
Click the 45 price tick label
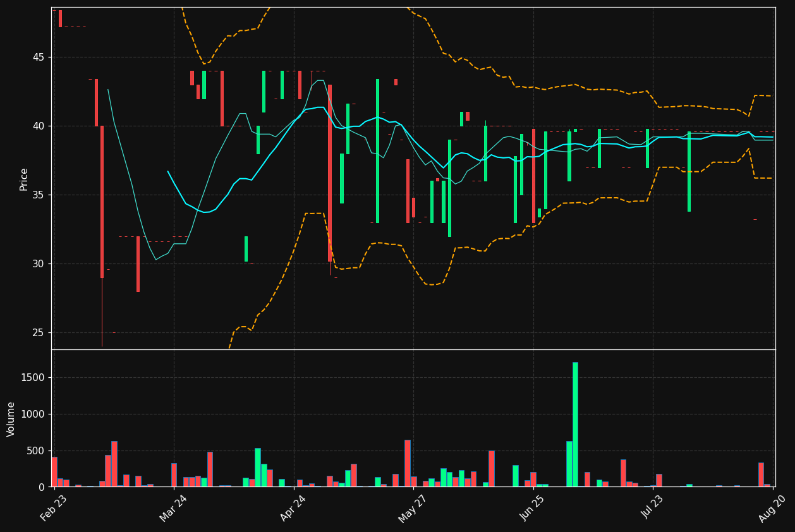(40, 57)
